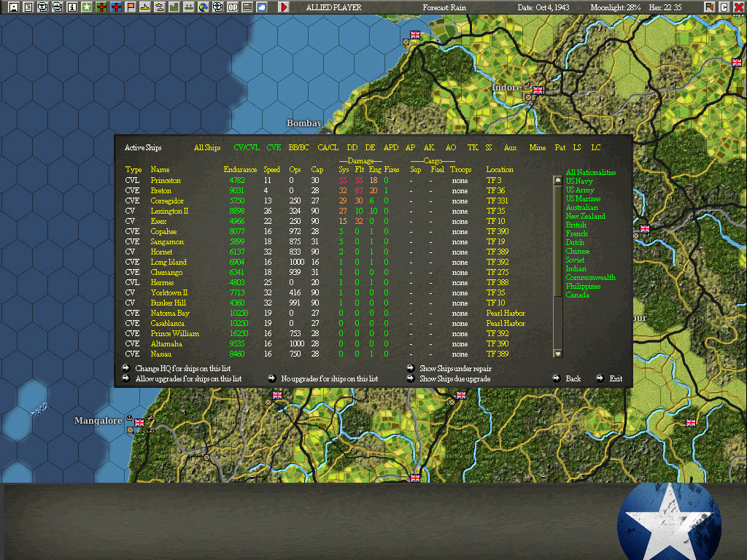This screenshot has height=560, width=747.
Task: Filter list by DD destroyers
Action: (352, 147)
